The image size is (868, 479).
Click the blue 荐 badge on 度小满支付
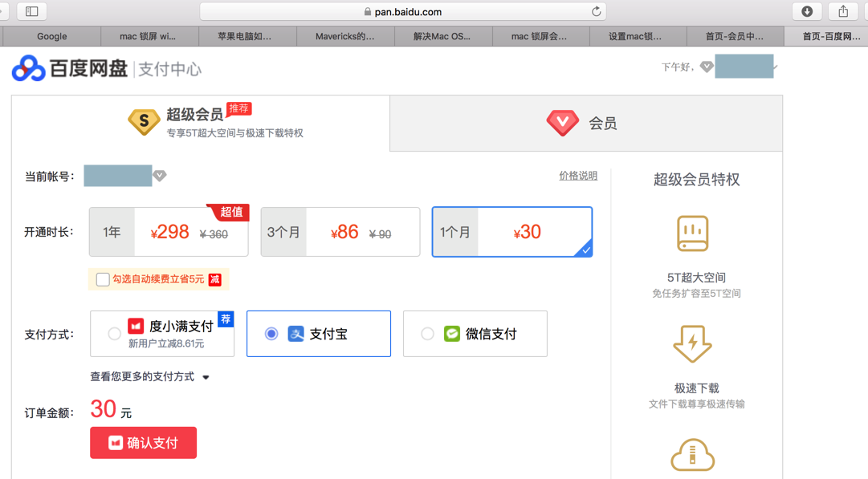tap(226, 319)
